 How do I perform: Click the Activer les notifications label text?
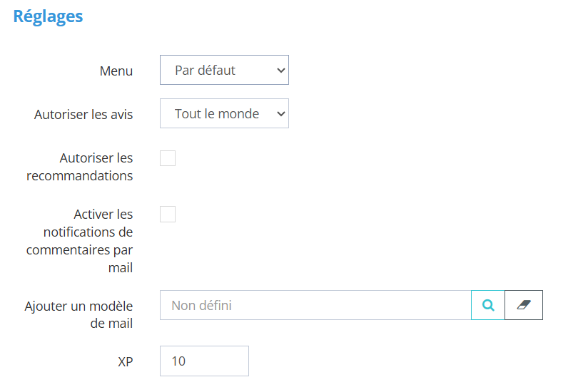click(80, 241)
